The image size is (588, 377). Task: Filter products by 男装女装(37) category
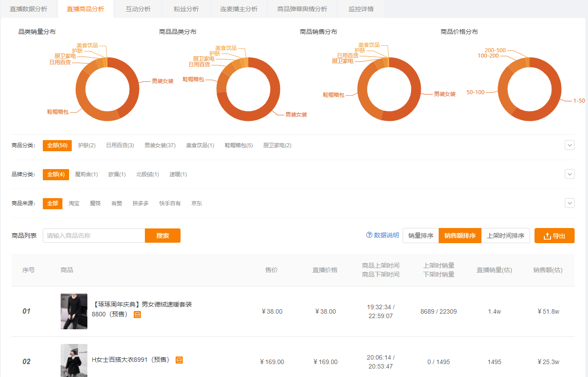coord(160,145)
